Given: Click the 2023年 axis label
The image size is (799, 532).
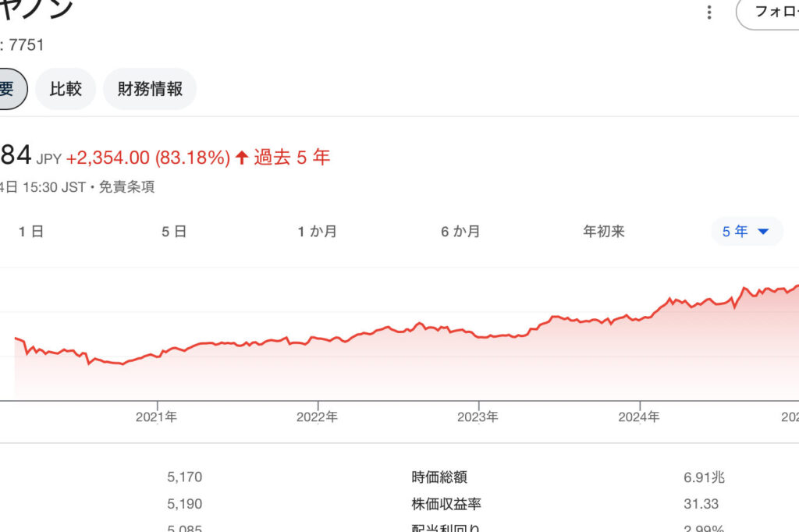Looking at the screenshot, I should [x=478, y=417].
